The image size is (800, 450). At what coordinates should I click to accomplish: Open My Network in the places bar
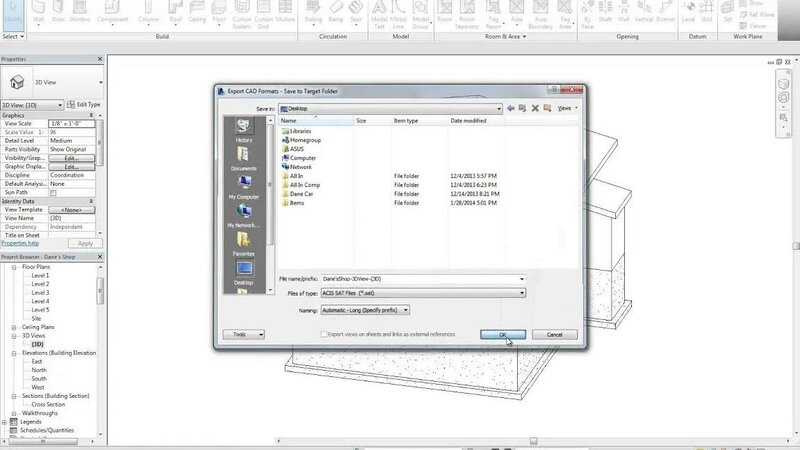(243, 216)
